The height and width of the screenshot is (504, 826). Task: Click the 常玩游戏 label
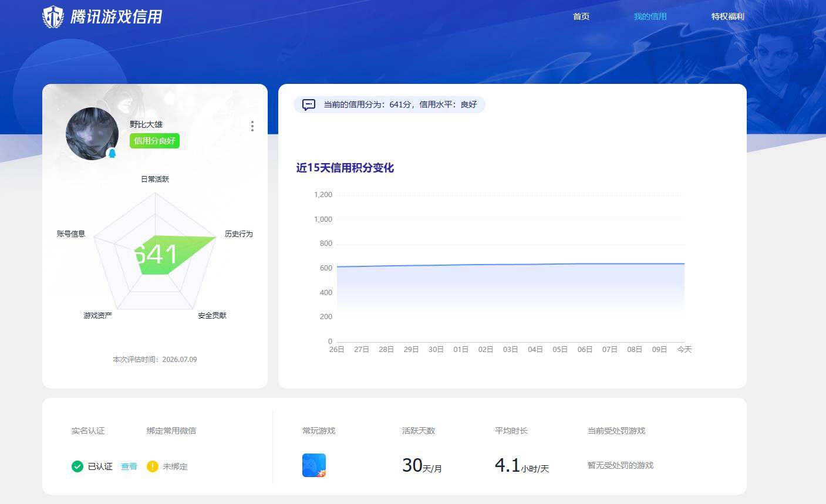click(x=319, y=431)
